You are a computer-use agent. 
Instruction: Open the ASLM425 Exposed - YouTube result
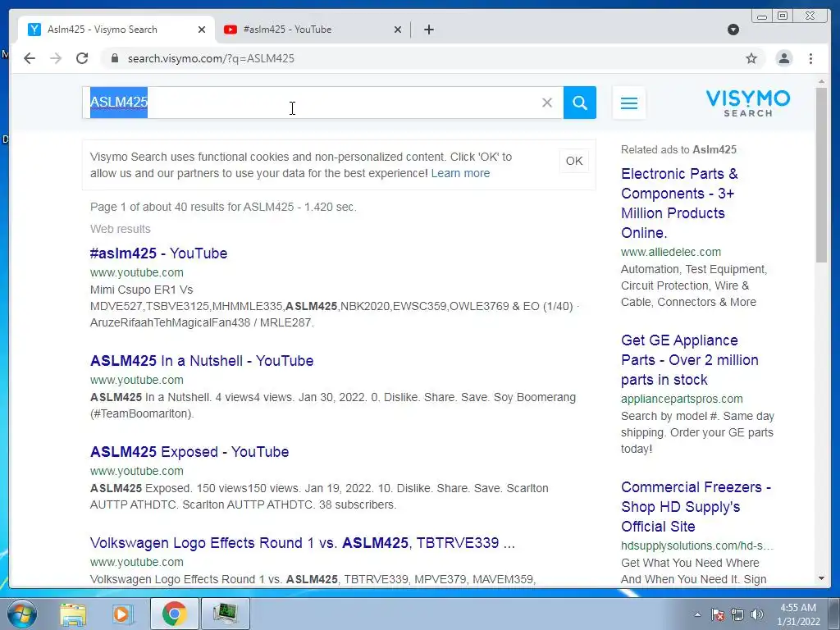189,452
